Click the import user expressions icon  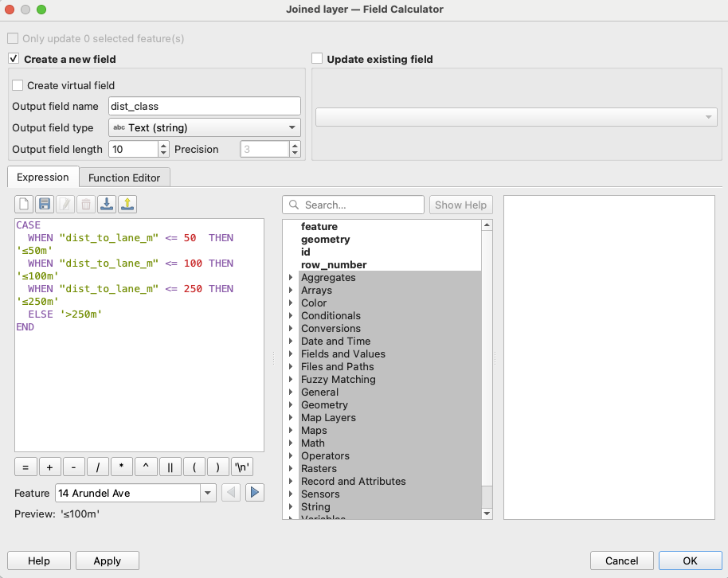(107, 205)
